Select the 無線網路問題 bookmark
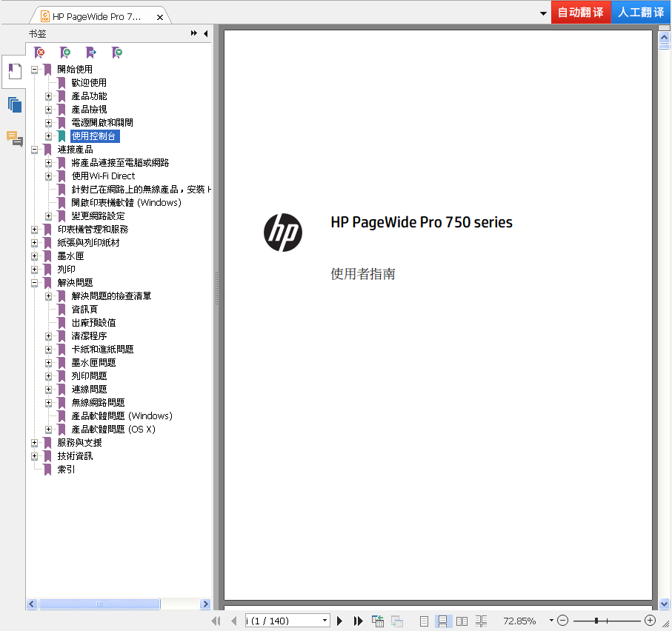672x631 pixels. pyautogui.click(x=98, y=403)
